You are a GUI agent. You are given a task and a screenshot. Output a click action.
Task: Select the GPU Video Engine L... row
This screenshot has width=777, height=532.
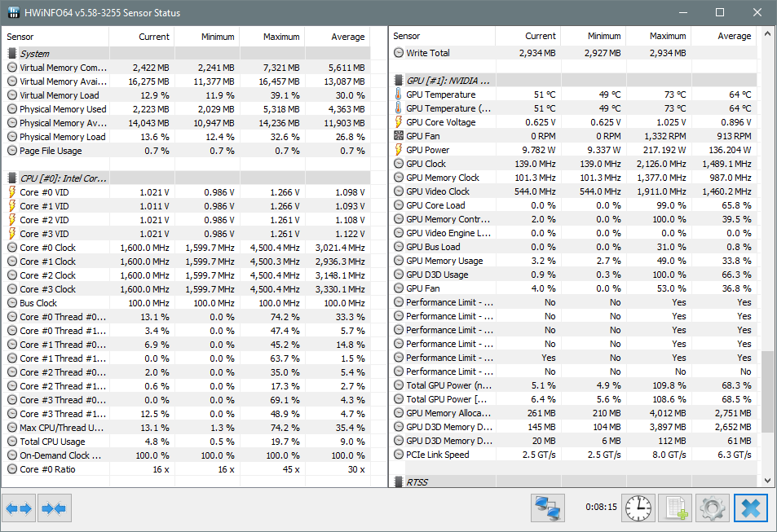click(573, 233)
